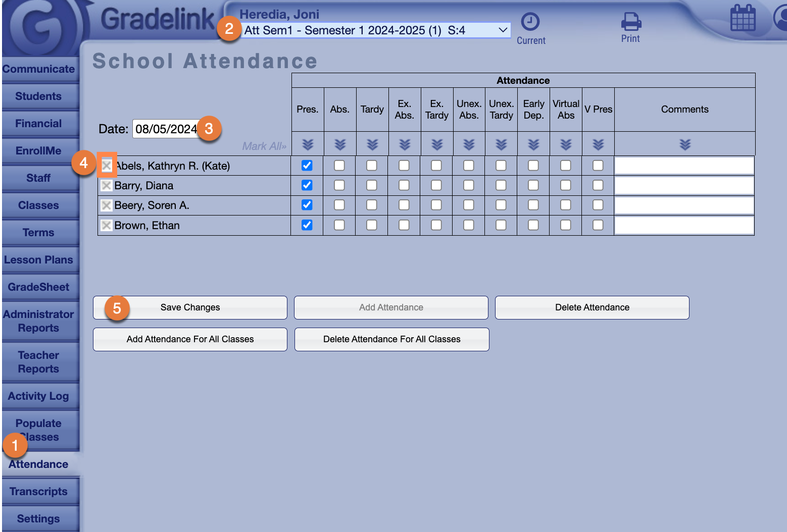Check Virtual Abs for Beery, Soren A.
The height and width of the screenshot is (532, 787).
565,205
